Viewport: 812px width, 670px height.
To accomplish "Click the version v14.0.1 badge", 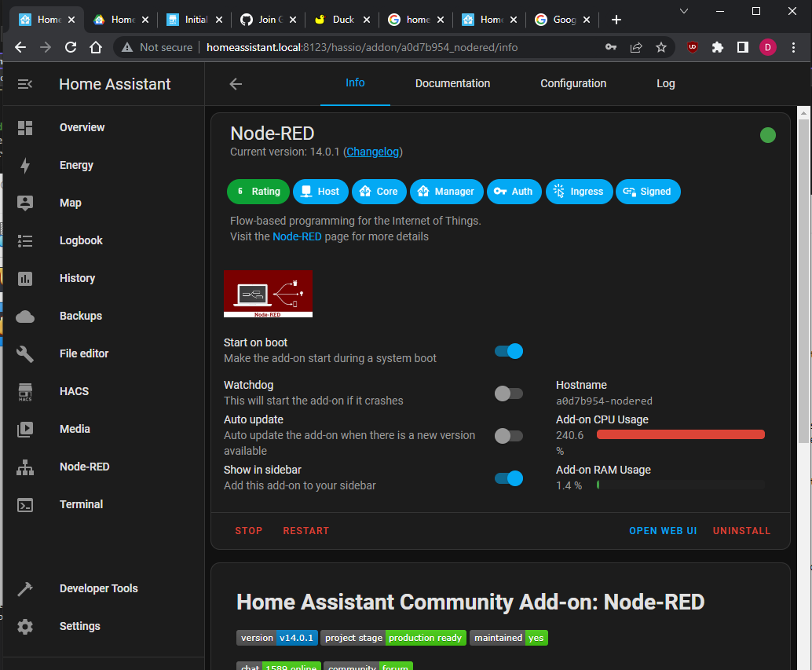I will [277, 638].
